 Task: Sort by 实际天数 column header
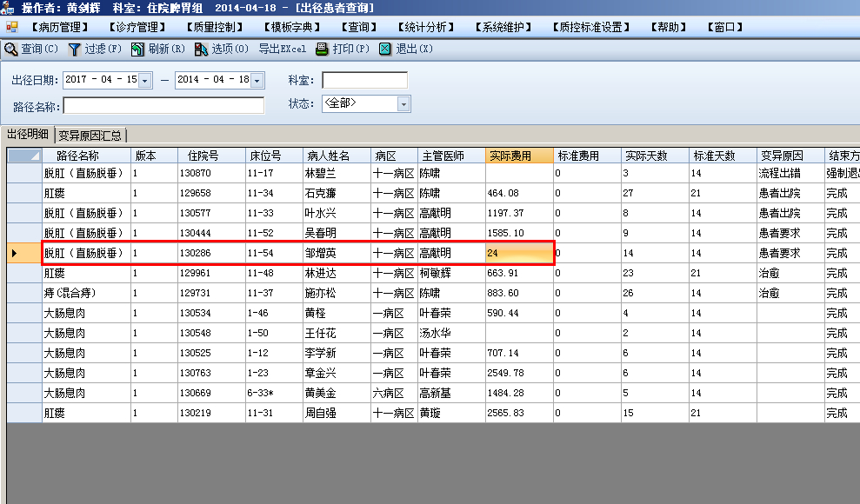coord(654,156)
